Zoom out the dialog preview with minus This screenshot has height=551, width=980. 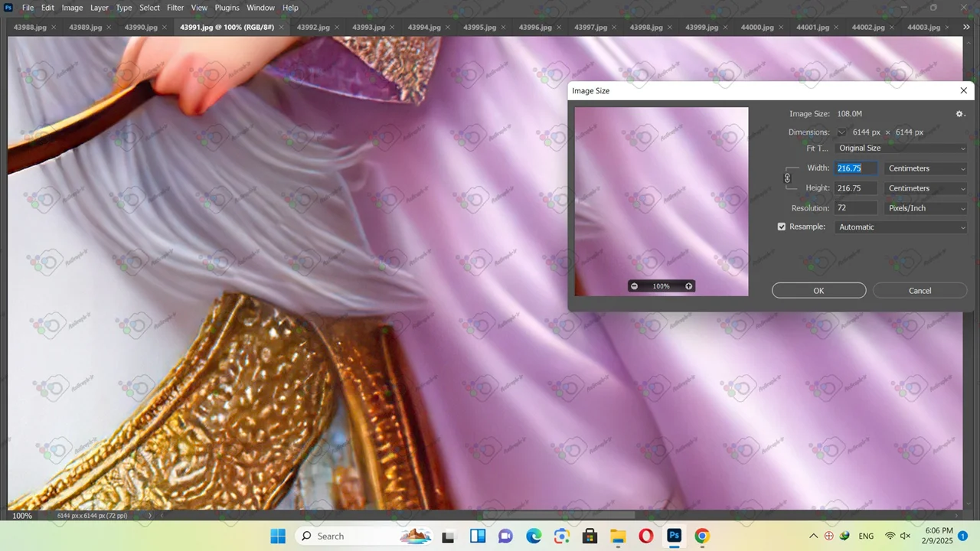tap(634, 286)
